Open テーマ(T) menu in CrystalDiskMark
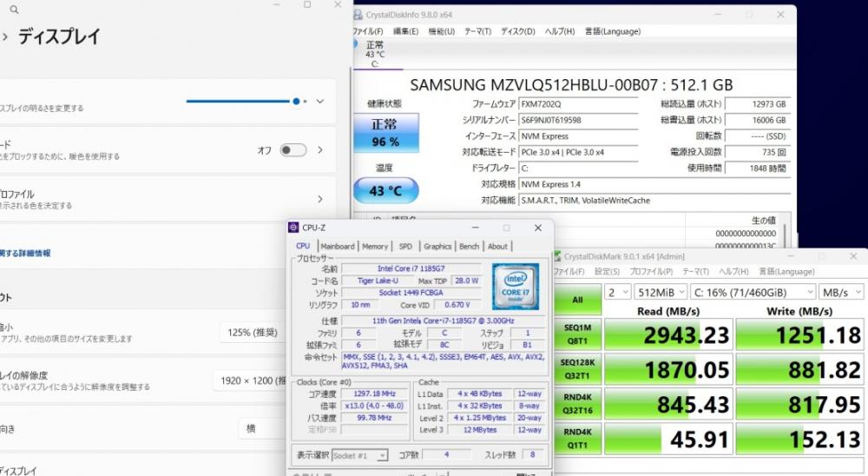This screenshot has width=868, height=476. [x=696, y=272]
